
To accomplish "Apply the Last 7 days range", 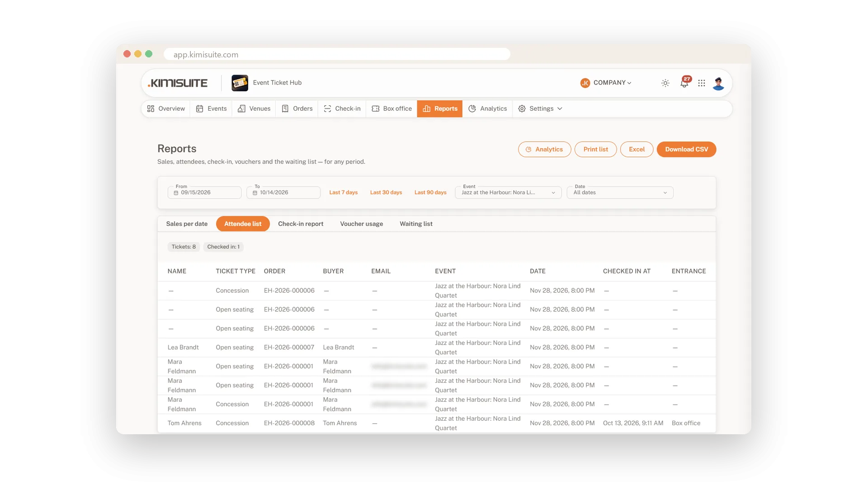I will pyautogui.click(x=343, y=192).
